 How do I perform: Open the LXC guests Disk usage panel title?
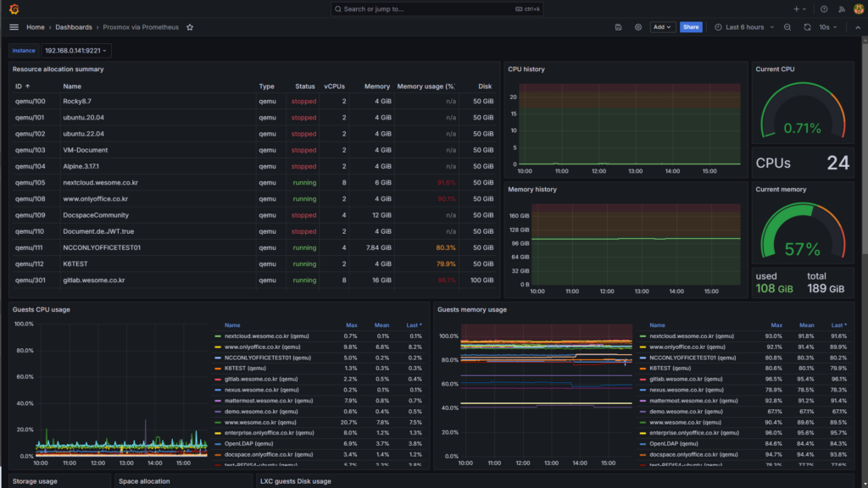click(296, 481)
